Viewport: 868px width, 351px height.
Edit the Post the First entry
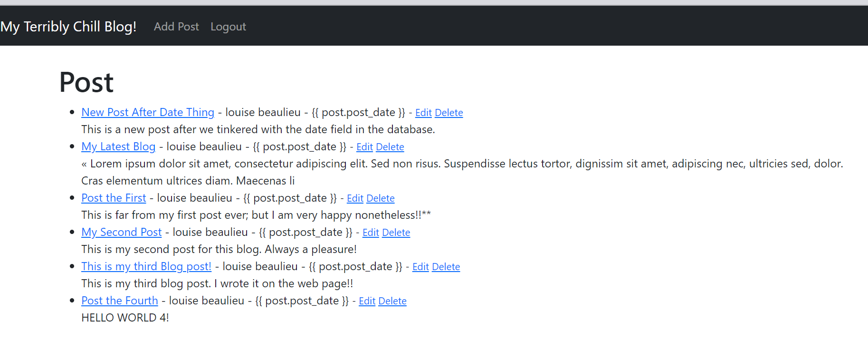(x=355, y=198)
